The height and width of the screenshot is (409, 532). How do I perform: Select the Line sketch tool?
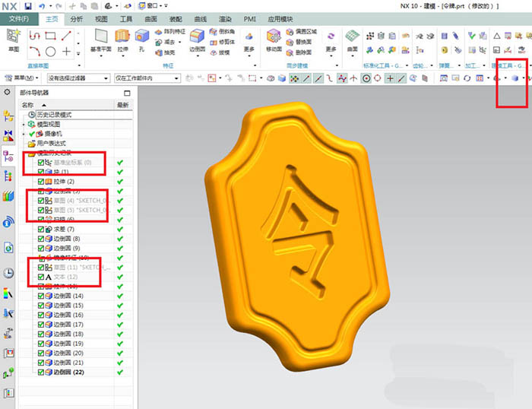(66, 35)
